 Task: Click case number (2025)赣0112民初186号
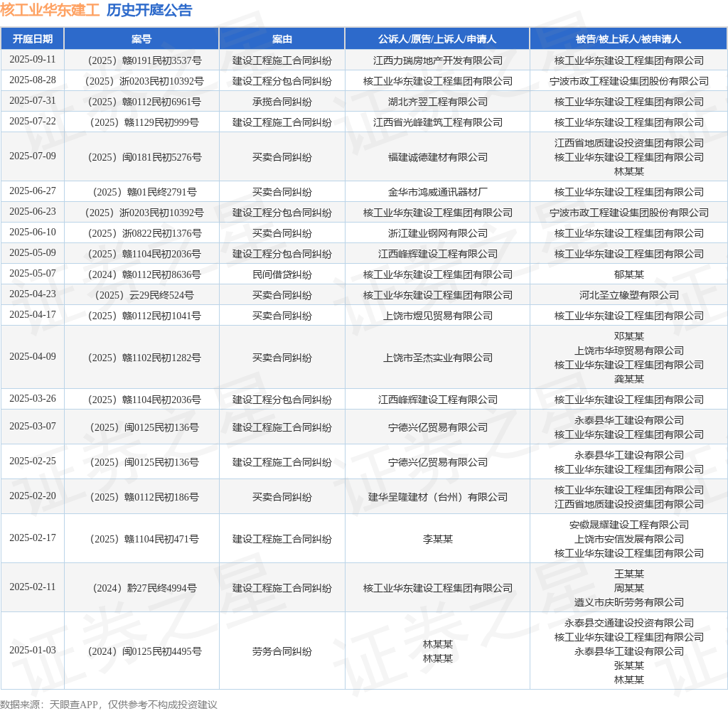(144, 497)
